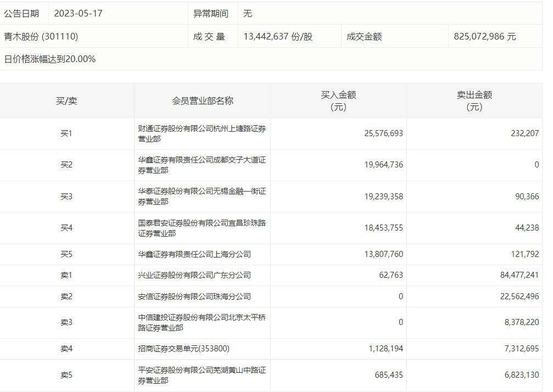Select 安信证券股份有限公司珠海分公司 name
The width and height of the screenshot is (553, 392).
[x=194, y=296]
